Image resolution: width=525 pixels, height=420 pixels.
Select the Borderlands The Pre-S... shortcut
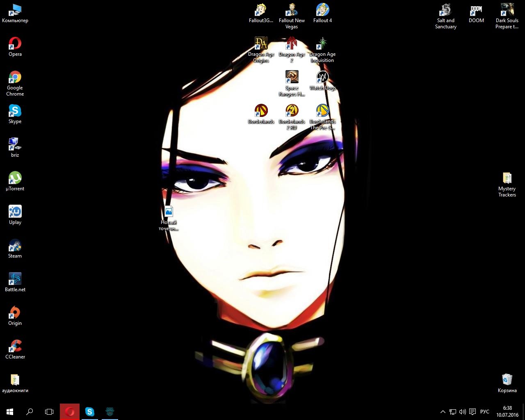tap(322, 117)
